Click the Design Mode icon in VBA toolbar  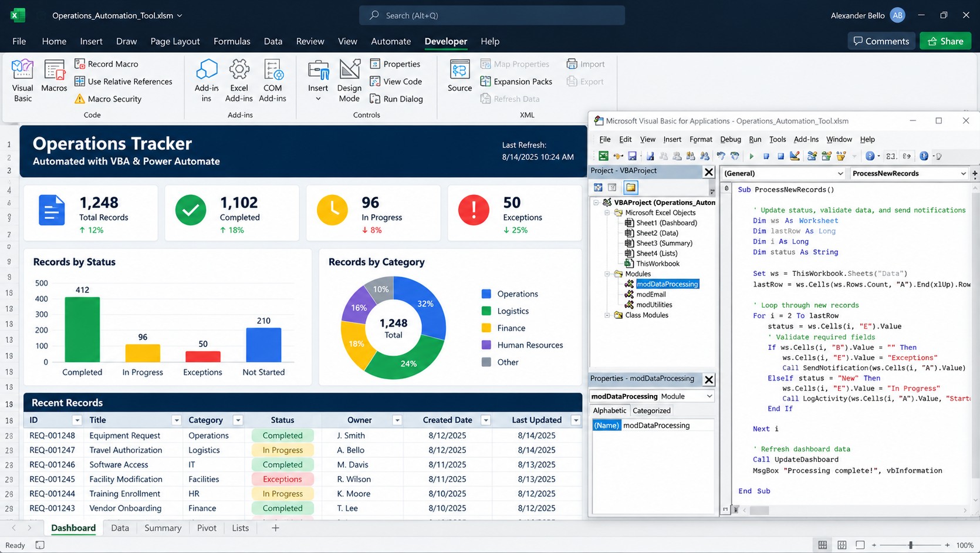pos(795,156)
